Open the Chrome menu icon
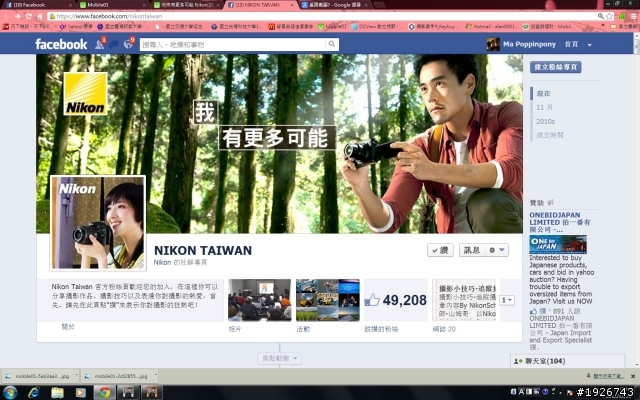640x400 pixels. [633, 16]
